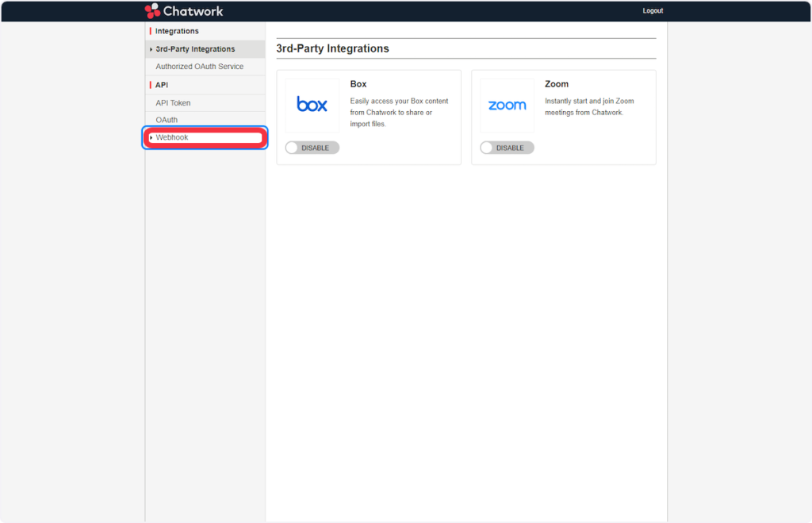Click the Zoom description text

pyautogui.click(x=589, y=107)
